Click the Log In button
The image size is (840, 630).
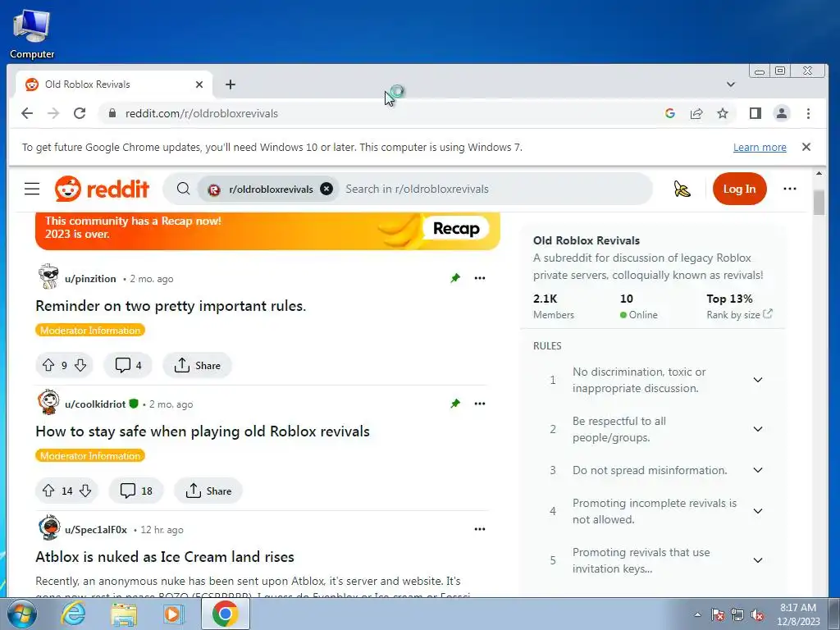[739, 189]
